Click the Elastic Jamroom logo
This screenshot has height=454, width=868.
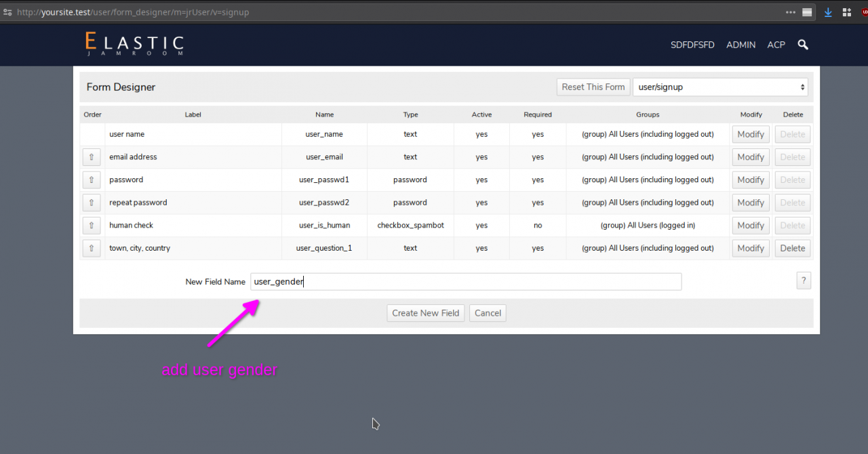click(x=134, y=44)
